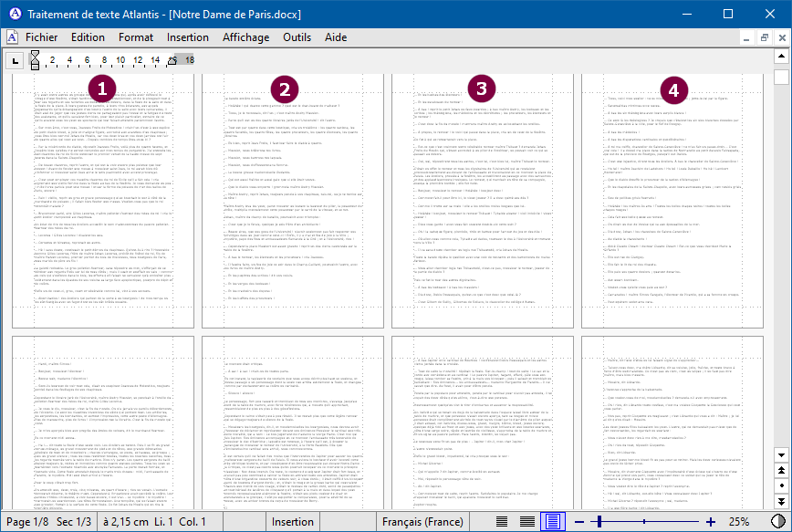
Task: Click the Sec 1/3 status indicator
Action: point(74,521)
